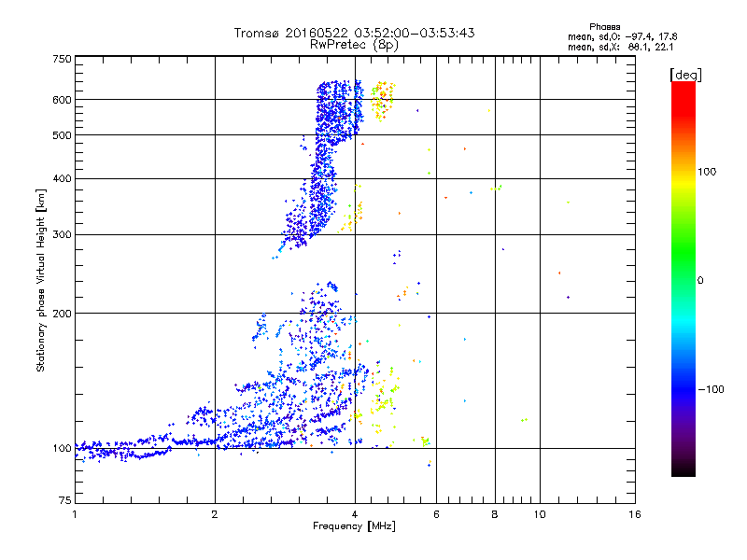Click the colorbar '-100' tick label
This screenshot has height=560, width=747.
[711, 389]
